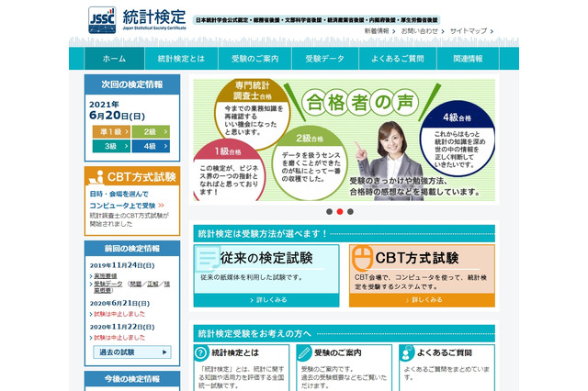This screenshot has width=588, height=391.
Task: Click the 今後の検定情報 sidebar heading
Action: 132,379
